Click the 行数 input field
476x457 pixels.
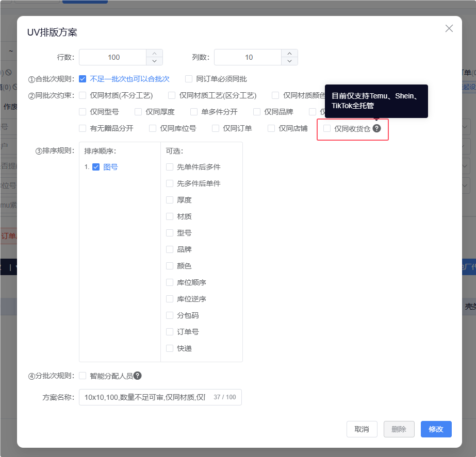point(113,57)
